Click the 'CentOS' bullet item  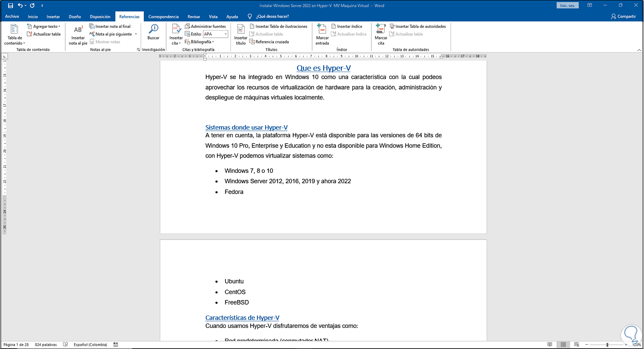(x=235, y=292)
